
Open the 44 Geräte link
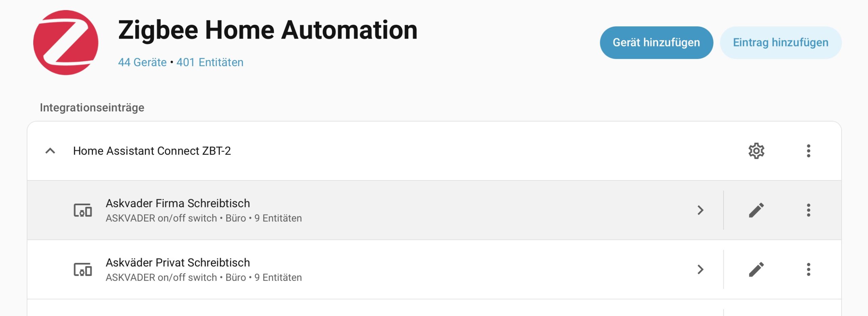[142, 62]
